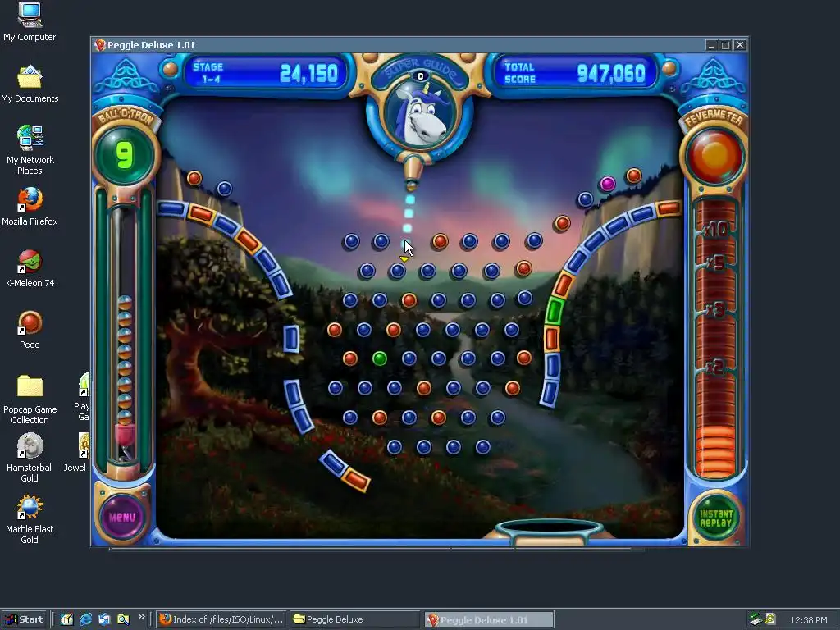Screen dimensions: 840x630
Task: Click the Instant Replay button
Action: point(715,518)
